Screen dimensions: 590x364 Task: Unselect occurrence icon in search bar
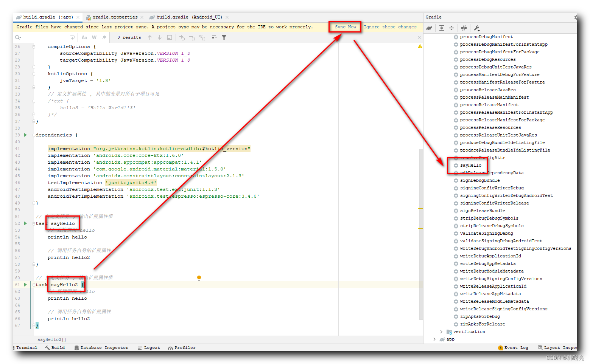pyautogui.click(x=192, y=37)
